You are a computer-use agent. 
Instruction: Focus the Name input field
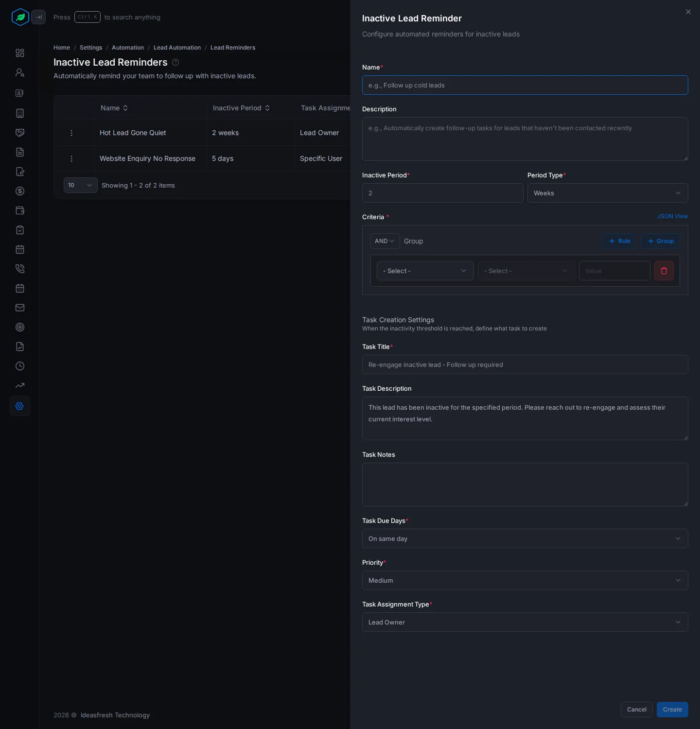pos(525,85)
